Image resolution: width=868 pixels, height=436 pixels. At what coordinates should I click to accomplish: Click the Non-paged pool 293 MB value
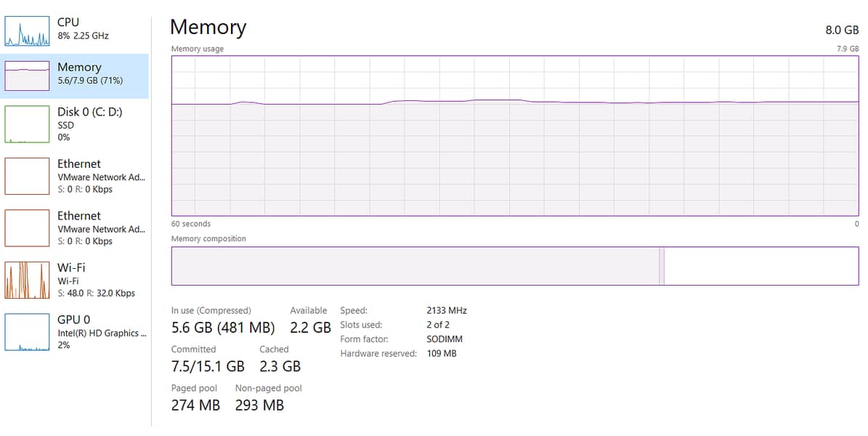(259, 405)
